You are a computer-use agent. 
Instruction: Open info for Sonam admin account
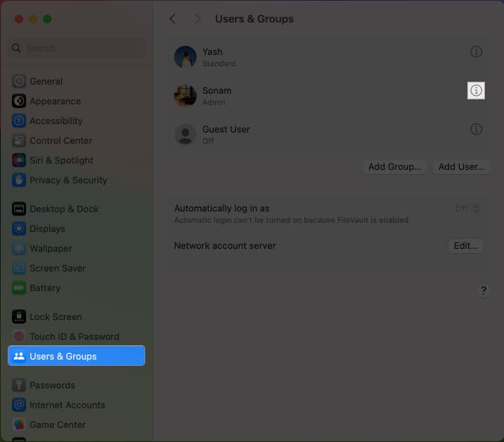pyautogui.click(x=476, y=91)
